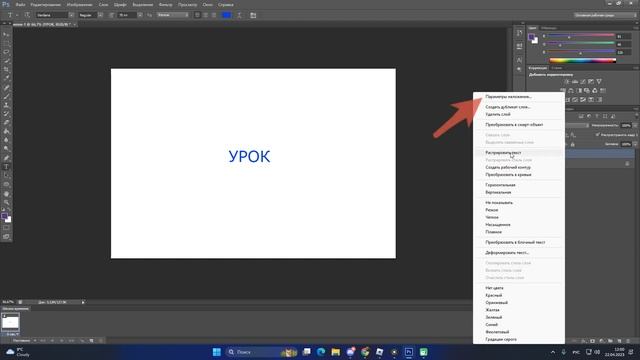Viewport: 640px width, 360px height.
Task: Open the layer fill dropdown arrow
Action: click(635, 144)
